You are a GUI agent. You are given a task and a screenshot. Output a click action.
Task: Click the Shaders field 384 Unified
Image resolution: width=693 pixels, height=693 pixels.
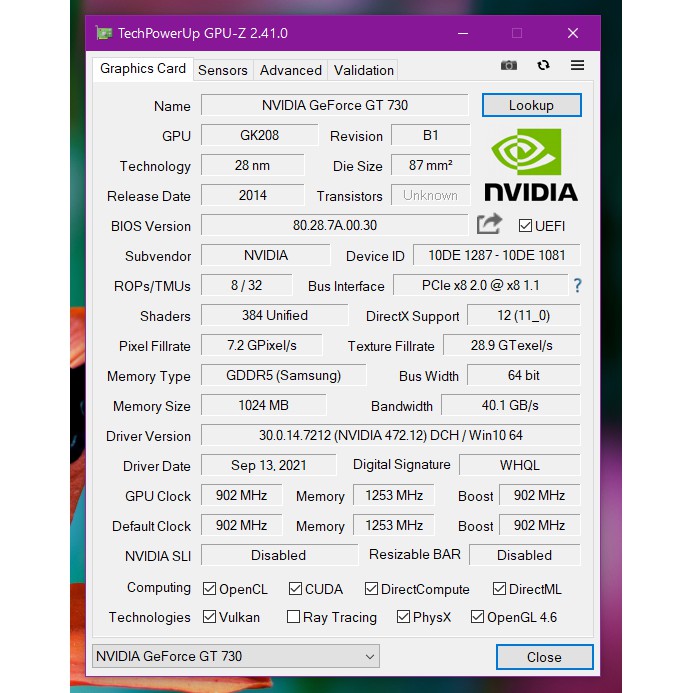pos(274,316)
